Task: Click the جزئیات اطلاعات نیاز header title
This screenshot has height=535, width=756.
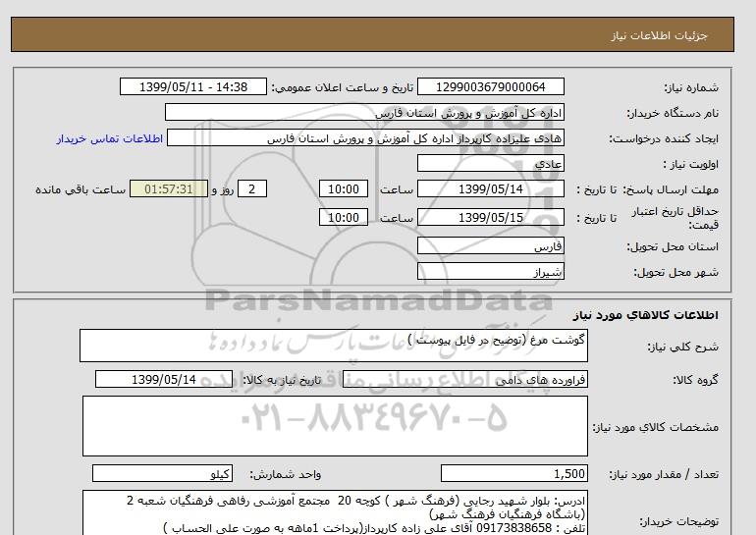Action: click(x=659, y=35)
